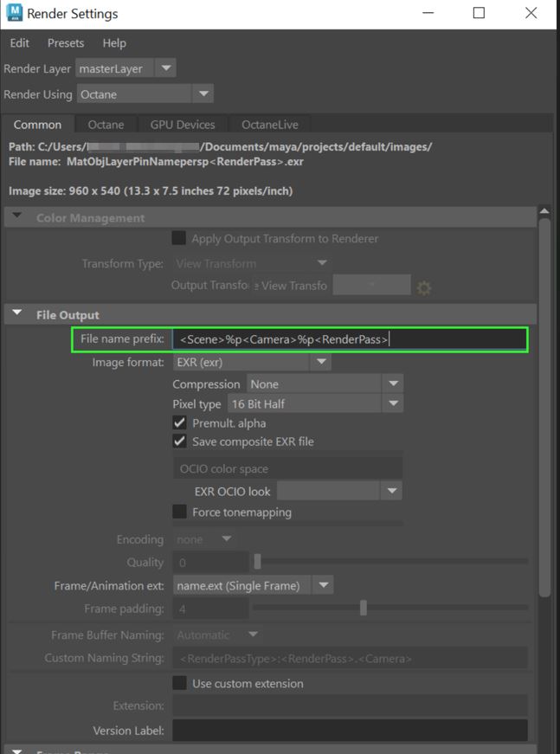Open the Output Transform dropdown

click(372, 285)
